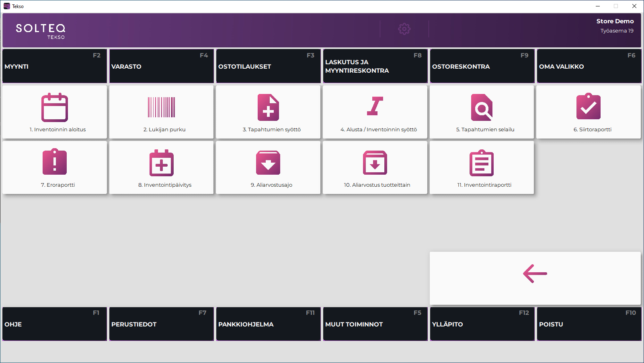Open Inventoinnin aloitus calendar icon
Viewport: 644px width, 363px height.
[55, 108]
